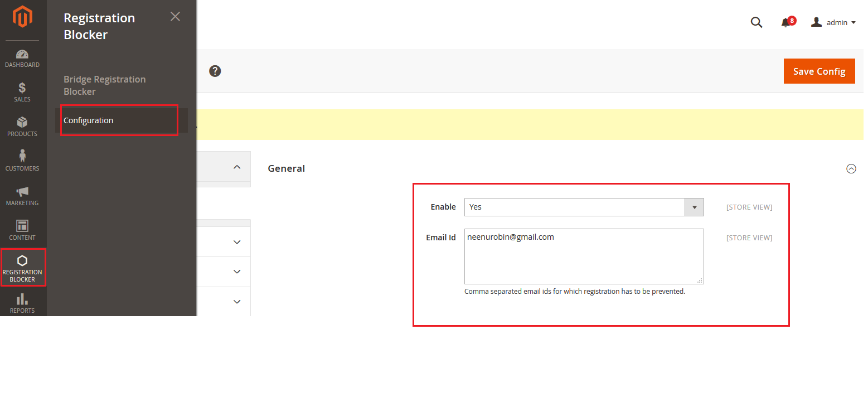This screenshot has width=868, height=402.
Task: Collapse the General section
Action: (x=851, y=168)
